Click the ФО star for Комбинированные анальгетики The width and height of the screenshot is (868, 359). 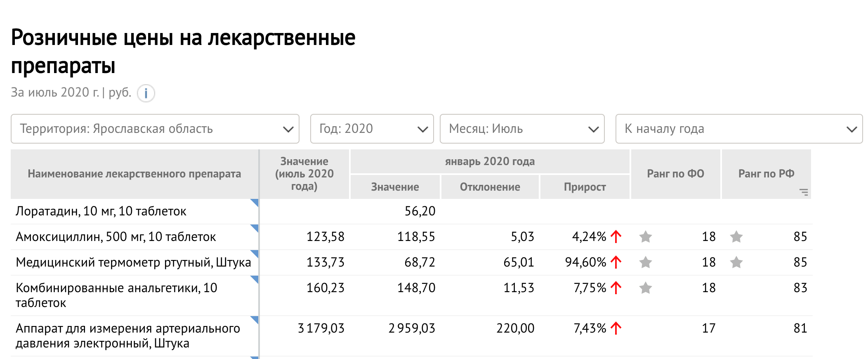pyautogui.click(x=646, y=288)
